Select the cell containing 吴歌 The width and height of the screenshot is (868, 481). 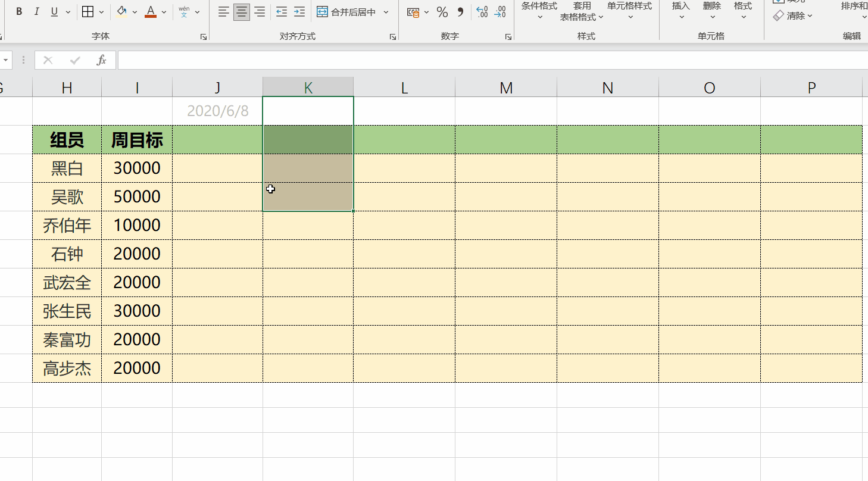pos(67,197)
